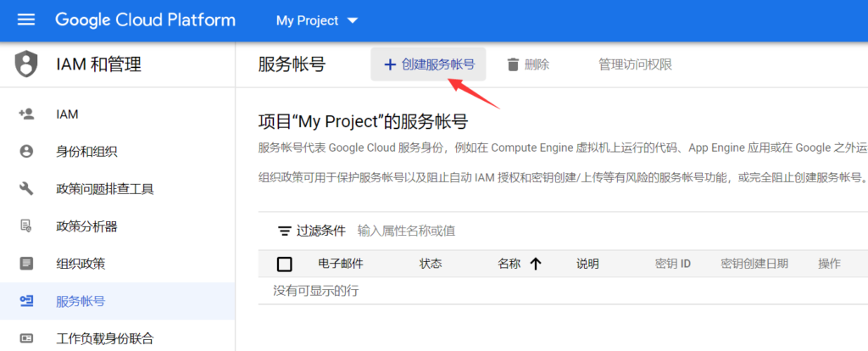Screen dimensions: 868x351
Task: Open 身份和组织 in sidebar
Action: (86, 151)
